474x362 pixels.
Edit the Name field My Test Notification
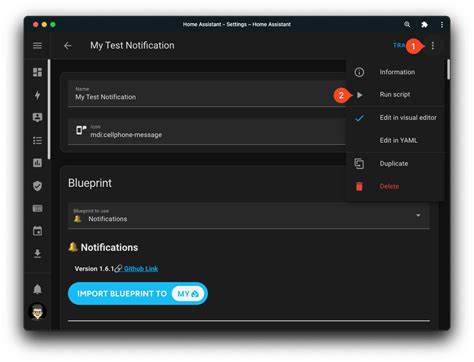[207, 94]
